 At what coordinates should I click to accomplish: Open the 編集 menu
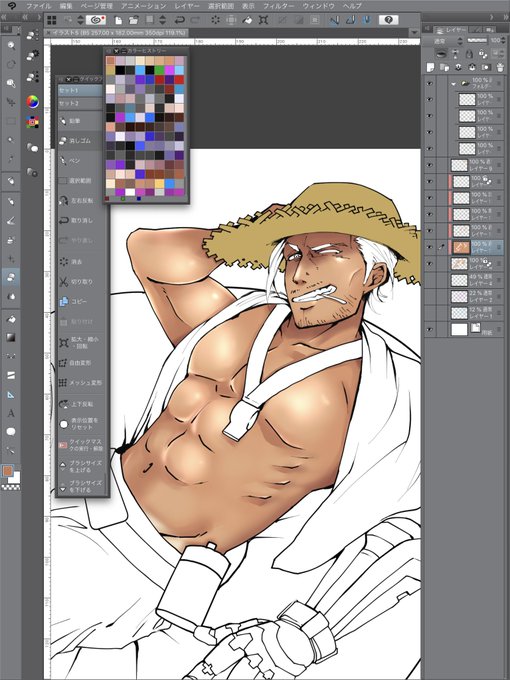click(x=66, y=6)
